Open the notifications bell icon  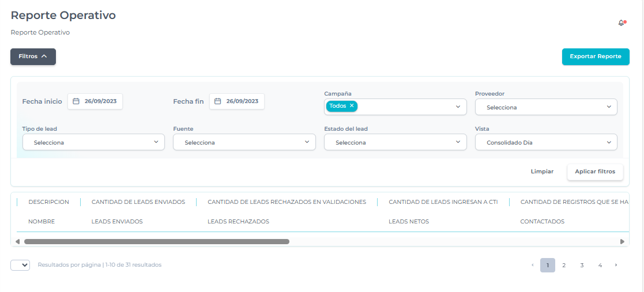[x=622, y=23]
